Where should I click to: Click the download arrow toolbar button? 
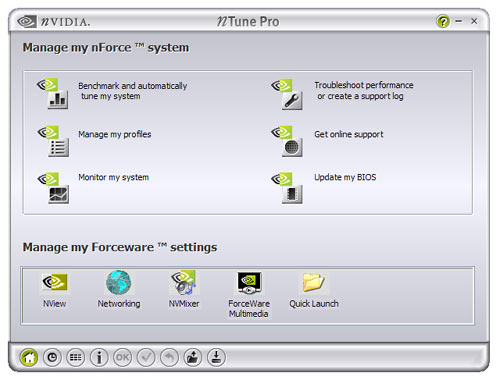point(216,358)
